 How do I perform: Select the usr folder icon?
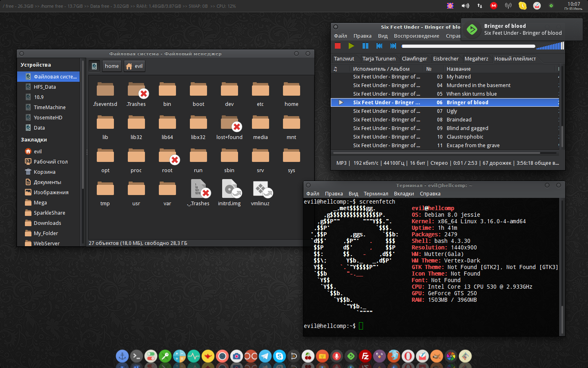(x=136, y=189)
